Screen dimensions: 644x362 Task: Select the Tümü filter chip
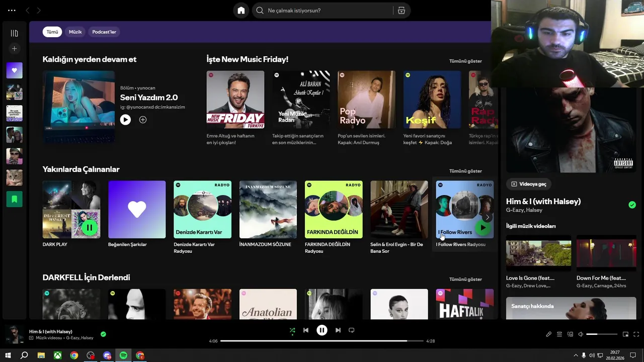[52, 32]
